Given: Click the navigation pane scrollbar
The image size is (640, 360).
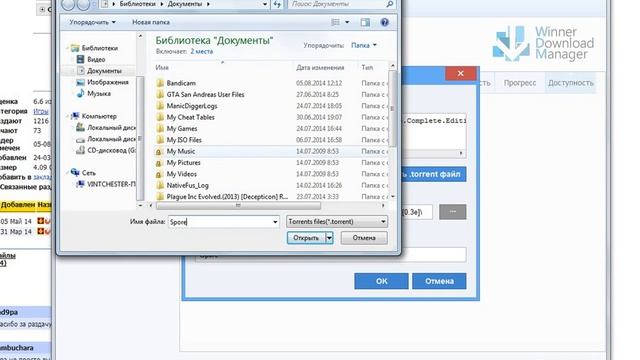Looking at the screenshot, I should point(140,139).
